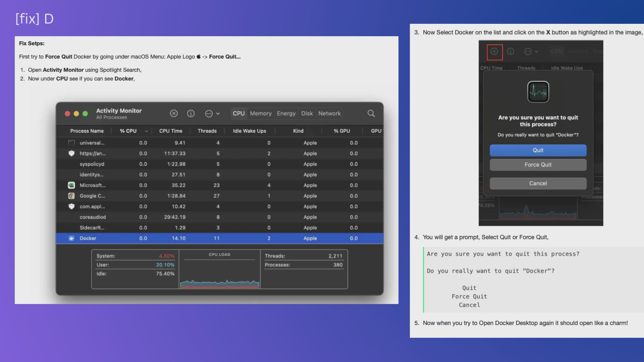This screenshot has height=362, width=644.
Task: Click the Processes 380 value
Action: [x=338, y=265]
